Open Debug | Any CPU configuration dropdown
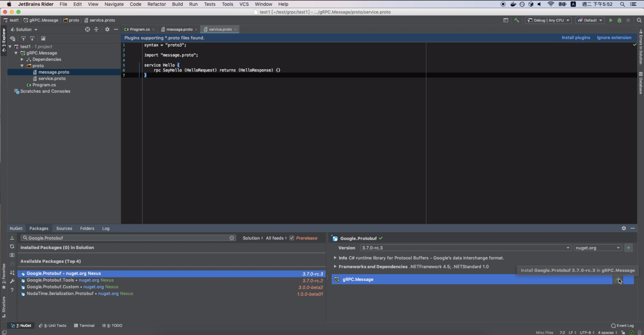 tap(548, 20)
